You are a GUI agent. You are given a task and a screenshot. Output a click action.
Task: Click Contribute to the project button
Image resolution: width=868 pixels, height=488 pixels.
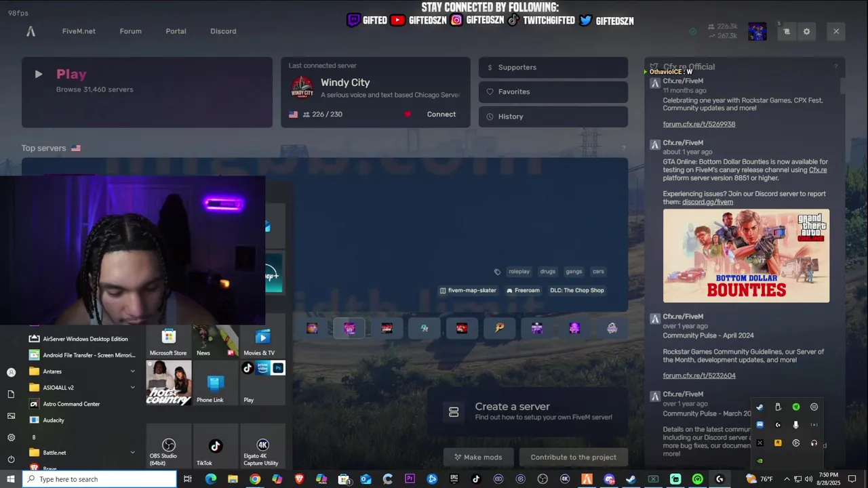(x=574, y=457)
